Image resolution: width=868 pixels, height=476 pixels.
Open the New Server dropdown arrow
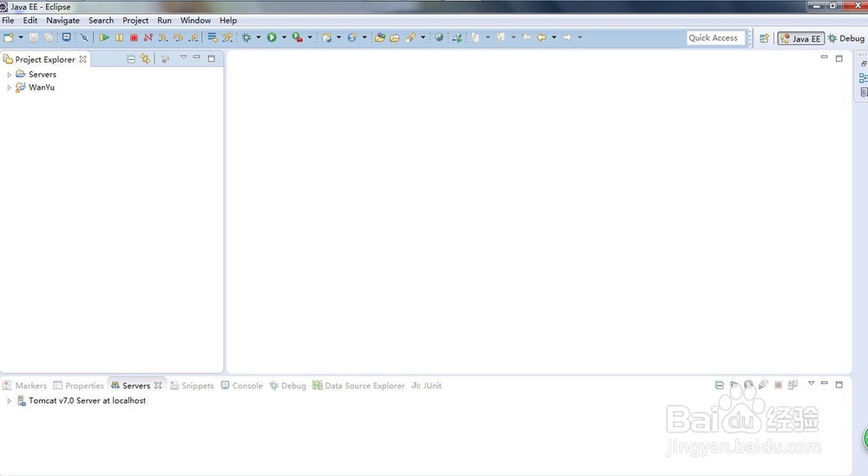pyautogui.click(x=339, y=37)
